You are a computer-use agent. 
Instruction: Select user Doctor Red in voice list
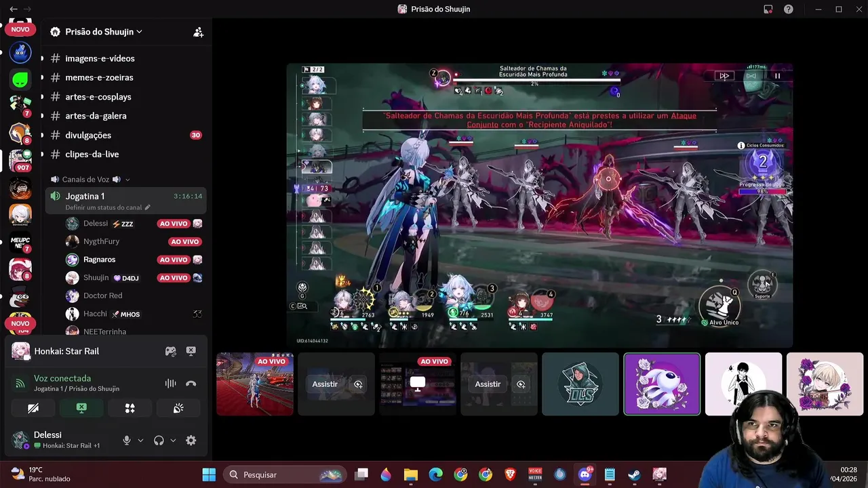[102, 296]
